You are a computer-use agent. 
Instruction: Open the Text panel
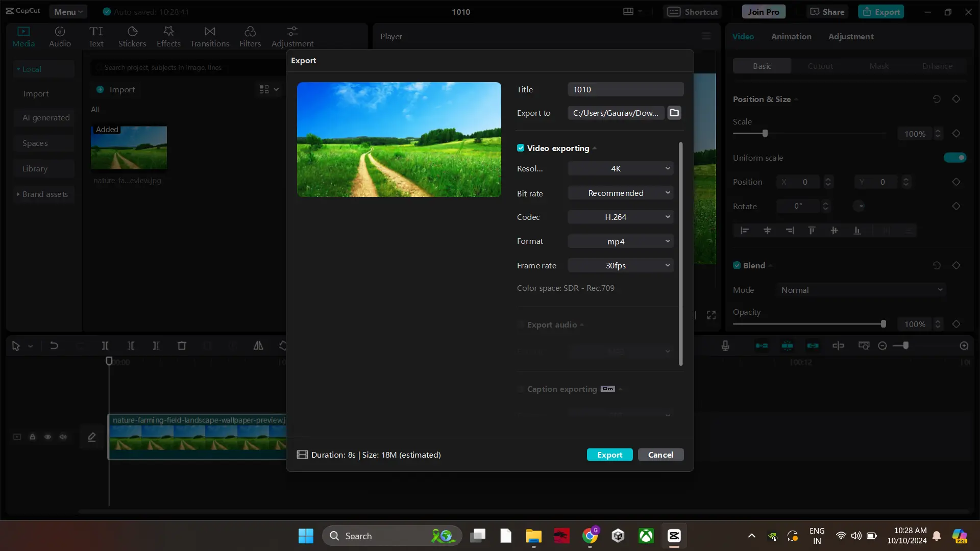96,37
